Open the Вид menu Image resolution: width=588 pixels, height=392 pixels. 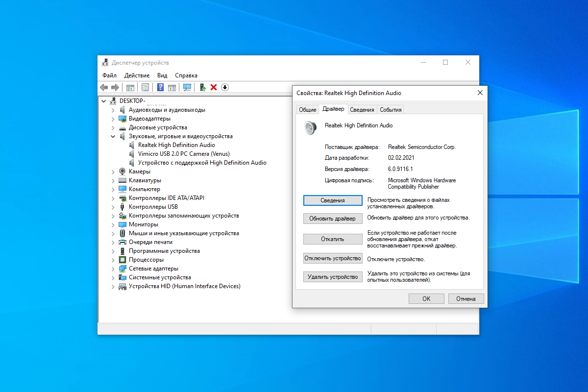(162, 75)
